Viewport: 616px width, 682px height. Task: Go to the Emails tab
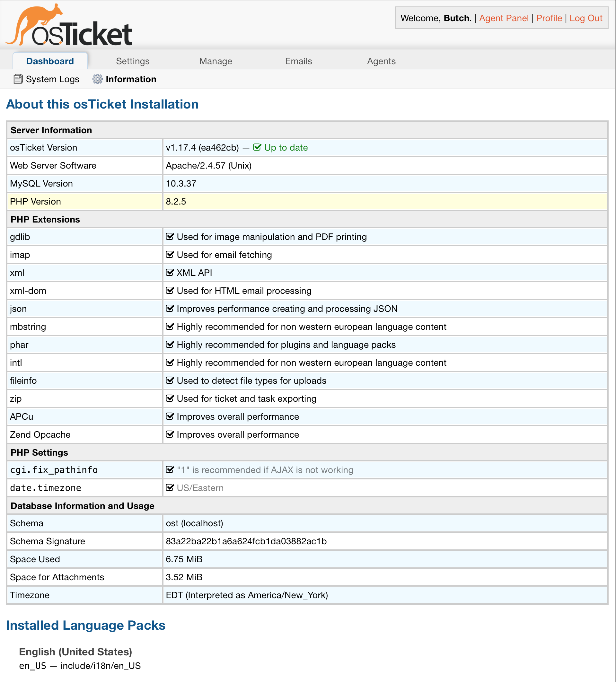[298, 61]
